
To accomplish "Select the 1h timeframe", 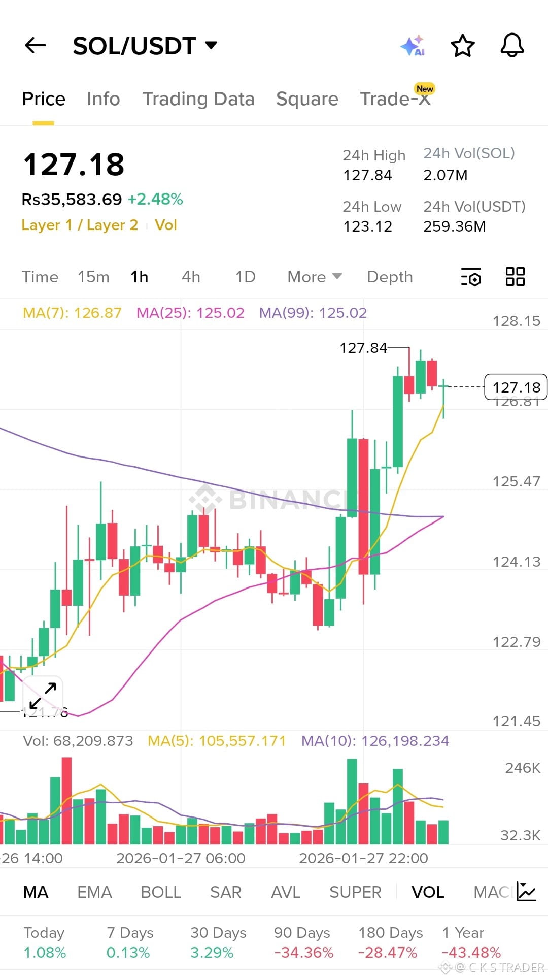I will (140, 277).
